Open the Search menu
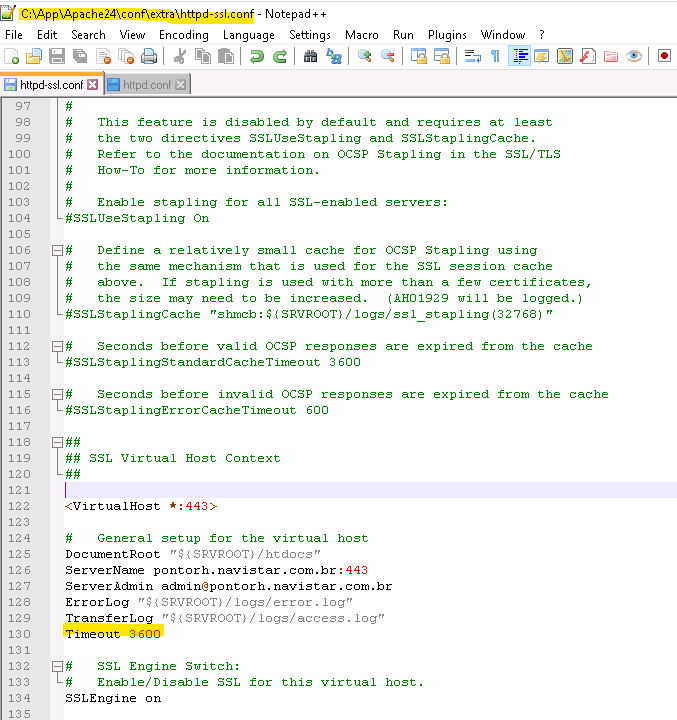 coord(88,35)
